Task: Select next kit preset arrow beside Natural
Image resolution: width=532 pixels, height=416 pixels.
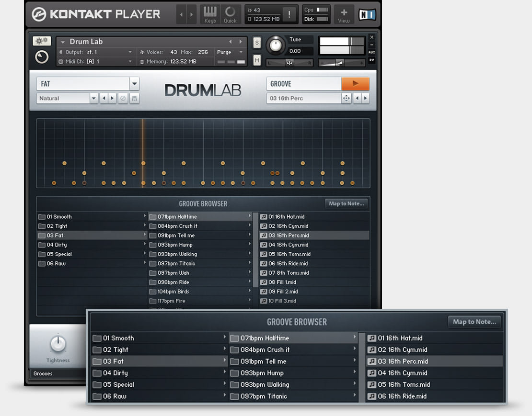Action: (x=112, y=98)
